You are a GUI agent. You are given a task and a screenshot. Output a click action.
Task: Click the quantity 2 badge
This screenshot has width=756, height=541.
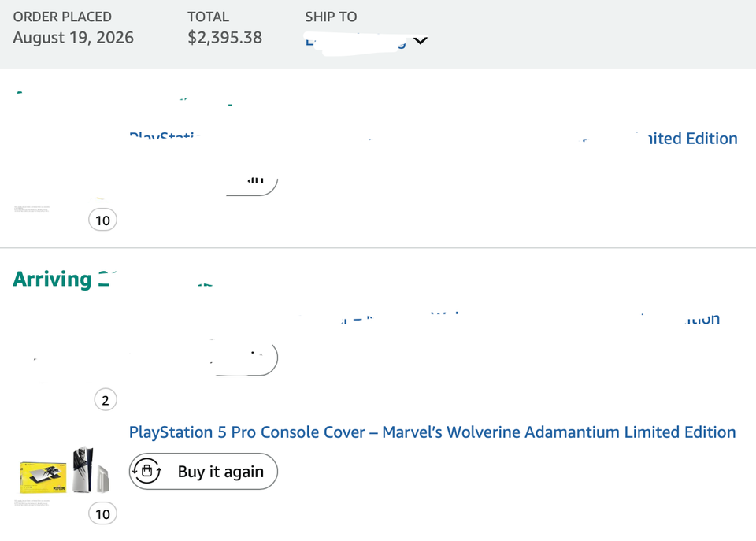point(105,400)
